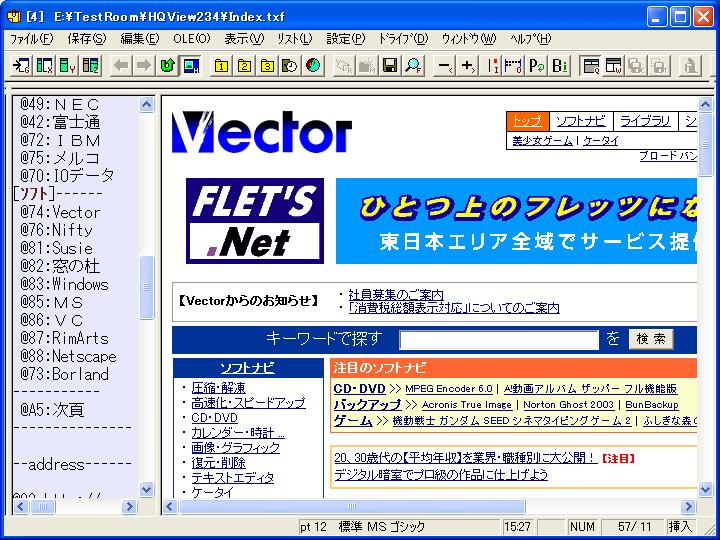This screenshot has width=720, height=540.
Task: Click the FLET'S .Net banner image
Action: 255,221
